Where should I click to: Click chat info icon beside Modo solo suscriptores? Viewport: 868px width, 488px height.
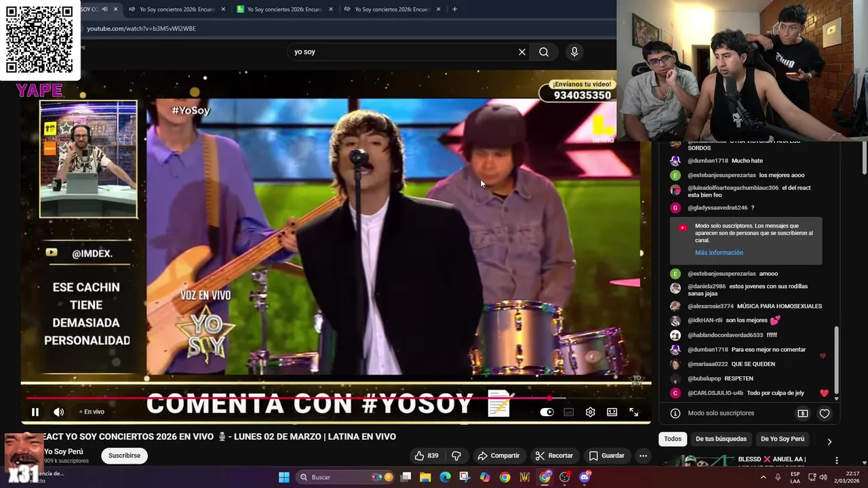[675, 413]
